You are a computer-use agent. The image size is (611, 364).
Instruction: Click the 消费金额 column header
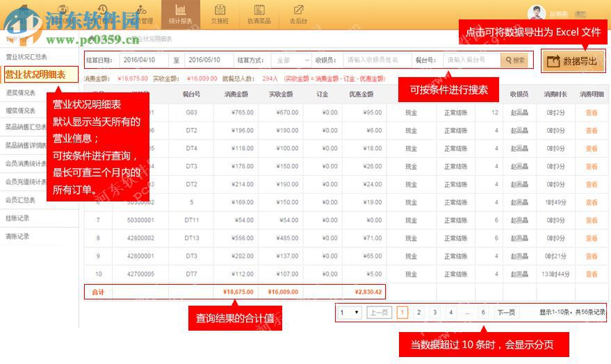pyautogui.click(x=236, y=94)
